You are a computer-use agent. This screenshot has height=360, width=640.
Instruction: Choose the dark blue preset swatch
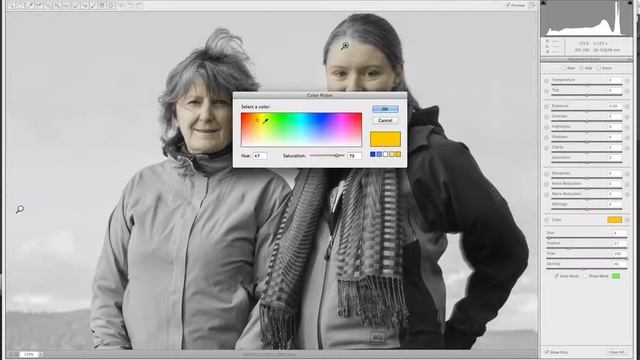[373, 154]
